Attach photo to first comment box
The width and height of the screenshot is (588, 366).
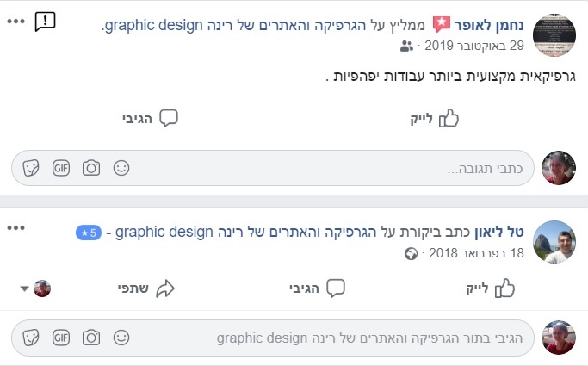(91, 168)
